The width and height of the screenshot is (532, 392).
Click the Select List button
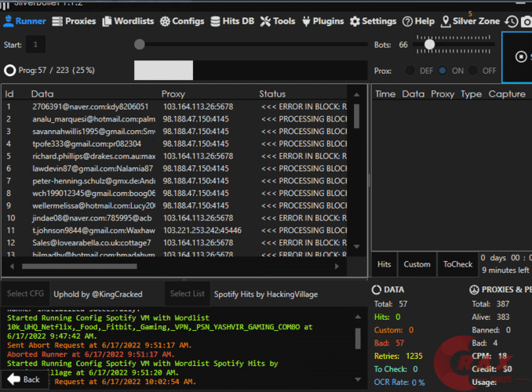coord(188,294)
